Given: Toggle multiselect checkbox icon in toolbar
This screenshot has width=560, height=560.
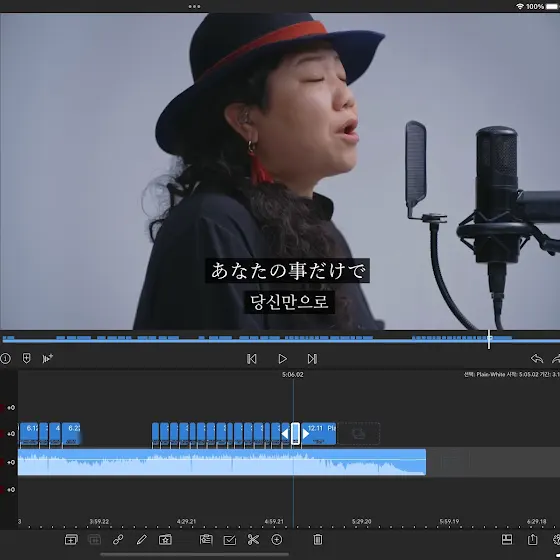Looking at the screenshot, I should 230,540.
